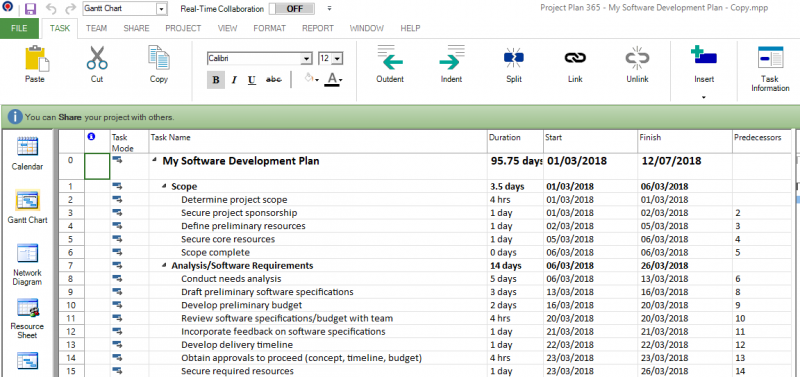This screenshot has width=800, height=377.
Task: Open the PROJECT ribbon tab
Action: (x=183, y=29)
